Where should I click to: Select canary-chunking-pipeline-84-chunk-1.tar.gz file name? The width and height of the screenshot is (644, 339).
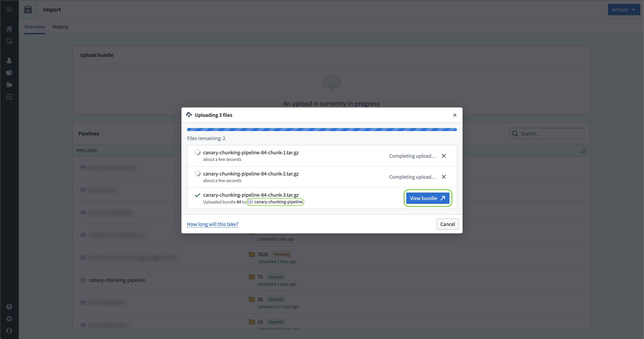(251, 153)
